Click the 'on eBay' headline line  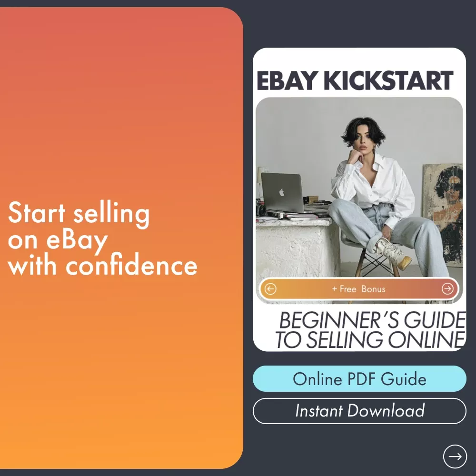[x=58, y=240]
